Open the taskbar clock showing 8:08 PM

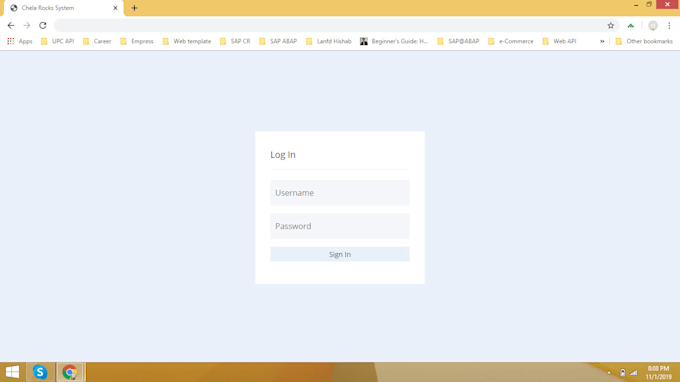tap(658, 372)
